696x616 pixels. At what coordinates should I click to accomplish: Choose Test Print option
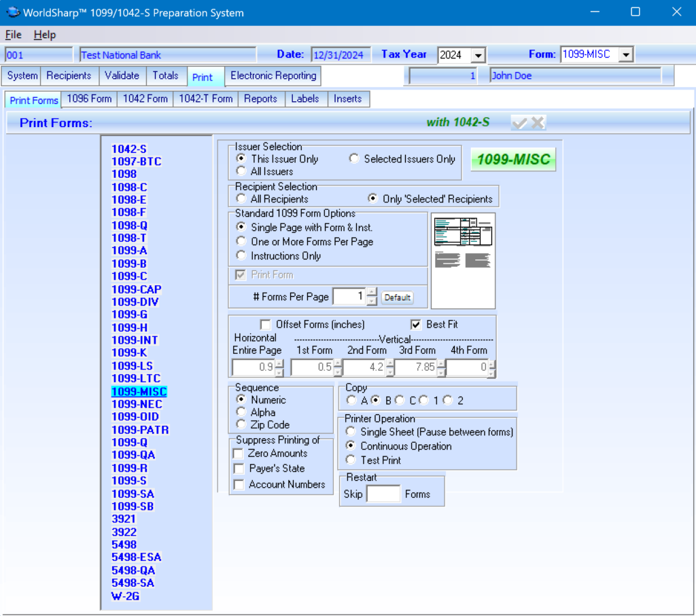(x=351, y=459)
